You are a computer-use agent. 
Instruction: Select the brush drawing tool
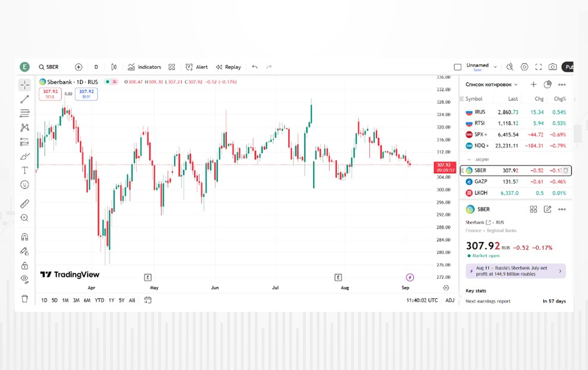coord(24,157)
